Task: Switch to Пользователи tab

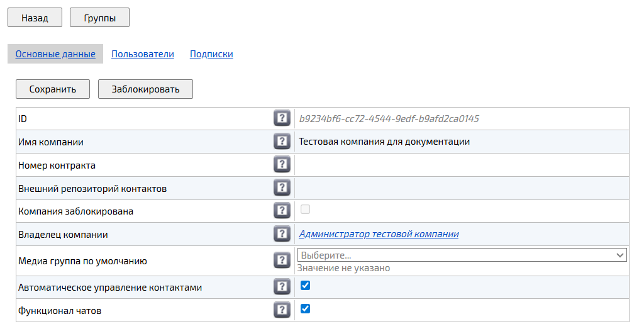Action: pyautogui.click(x=143, y=54)
